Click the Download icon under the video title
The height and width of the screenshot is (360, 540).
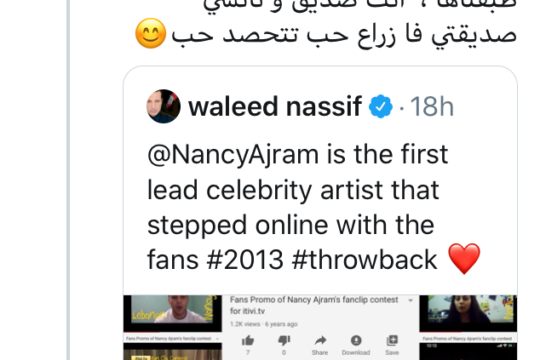tap(356, 340)
